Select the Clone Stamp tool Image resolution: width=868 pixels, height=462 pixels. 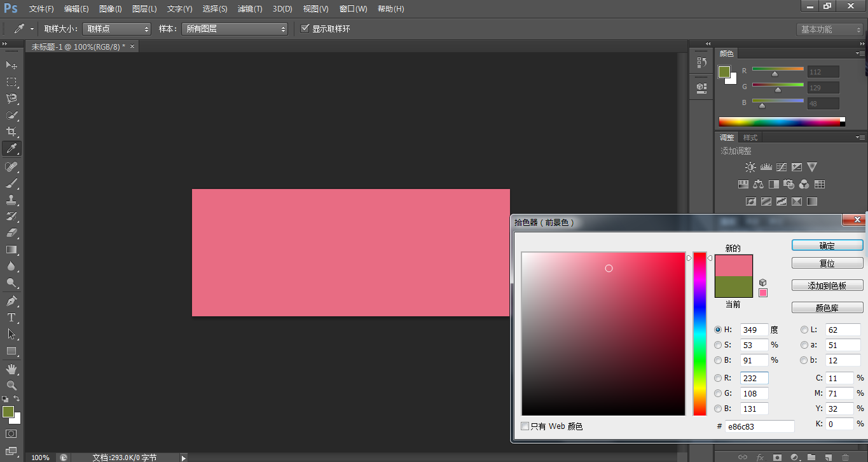pyautogui.click(x=11, y=200)
